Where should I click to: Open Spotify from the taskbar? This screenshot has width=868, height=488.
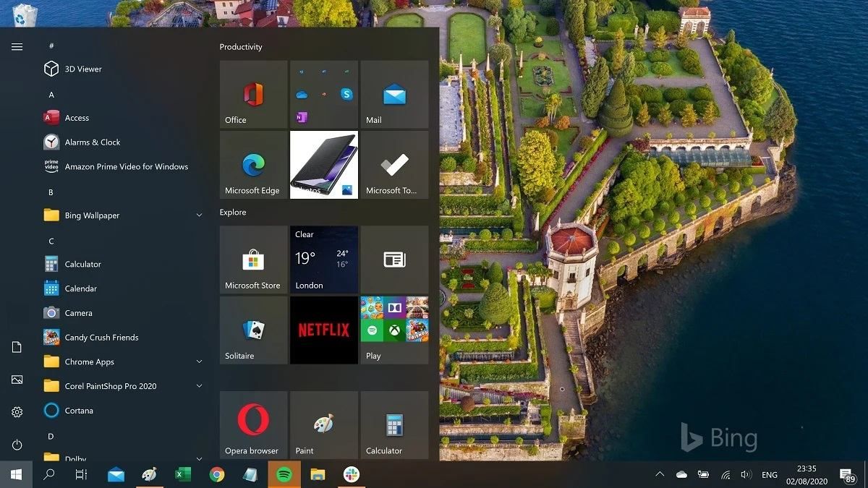284,474
